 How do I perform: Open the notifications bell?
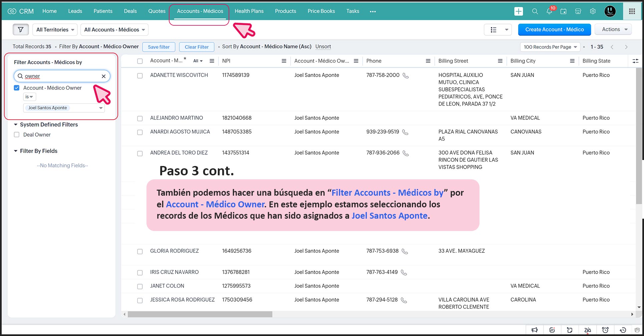point(549,11)
